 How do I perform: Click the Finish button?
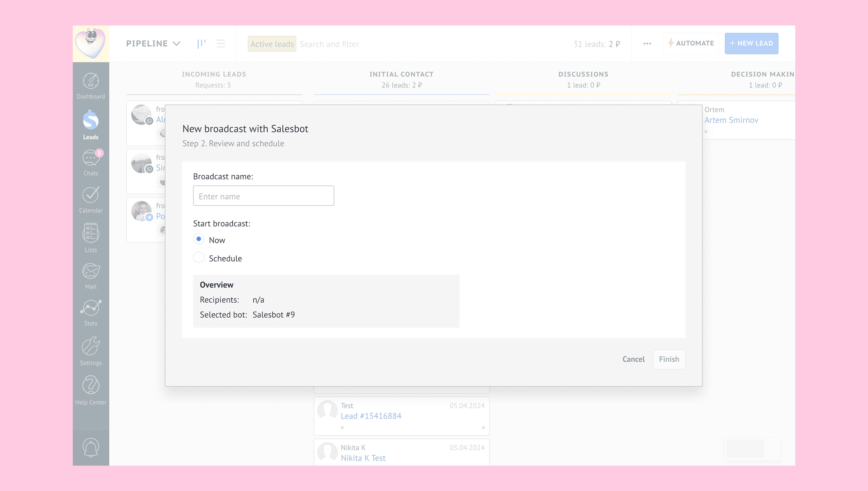click(x=669, y=359)
